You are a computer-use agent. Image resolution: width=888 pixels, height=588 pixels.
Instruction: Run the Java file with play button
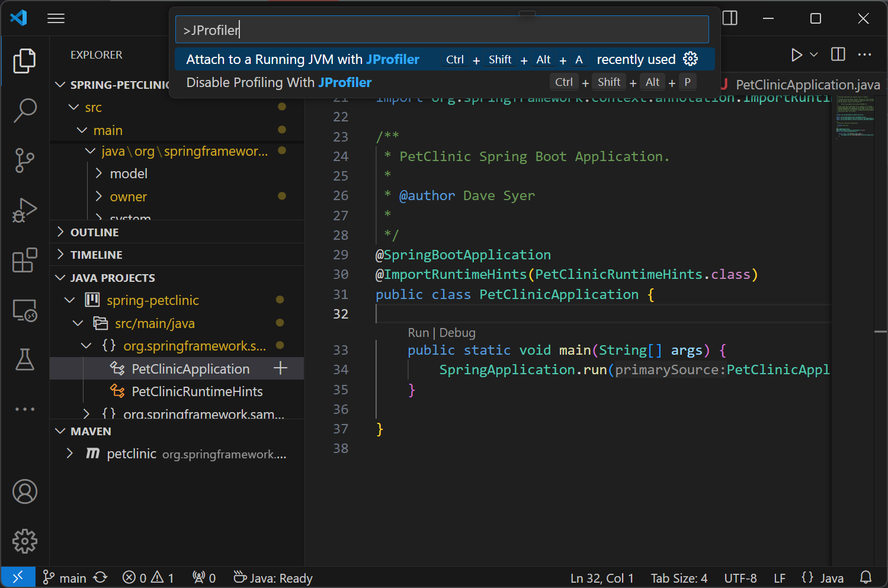pyautogui.click(x=796, y=55)
